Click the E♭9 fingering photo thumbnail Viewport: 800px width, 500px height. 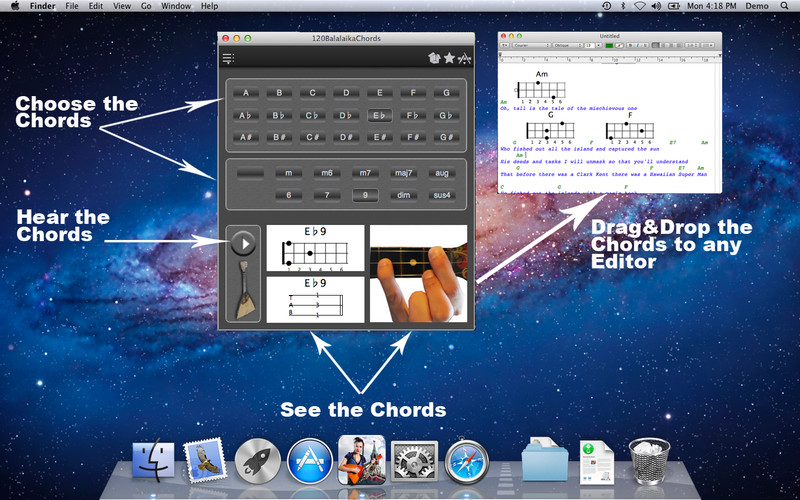tap(418, 274)
